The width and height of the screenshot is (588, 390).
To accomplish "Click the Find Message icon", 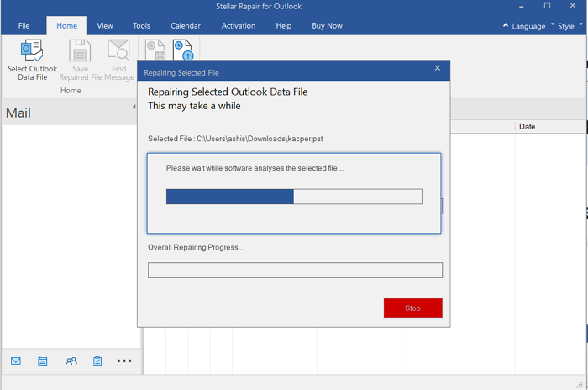I will (x=119, y=50).
